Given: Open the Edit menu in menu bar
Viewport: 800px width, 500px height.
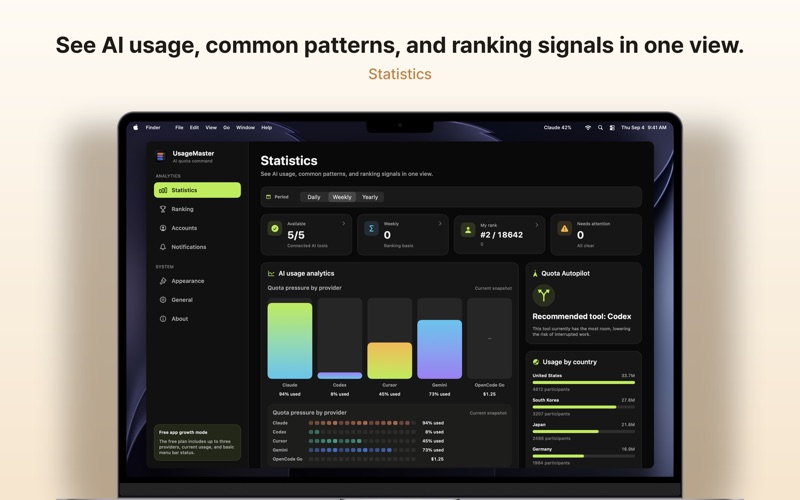Looking at the screenshot, I should [x=194, y=128].
